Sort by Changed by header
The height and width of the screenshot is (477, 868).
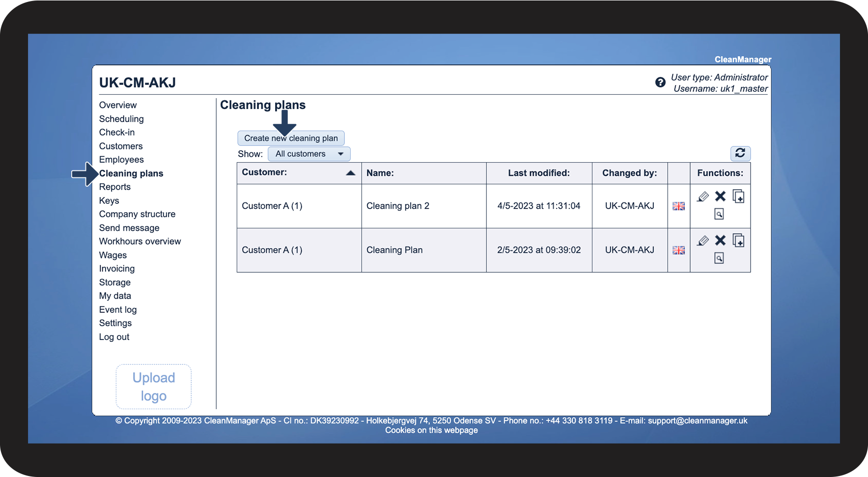[630, 173]
